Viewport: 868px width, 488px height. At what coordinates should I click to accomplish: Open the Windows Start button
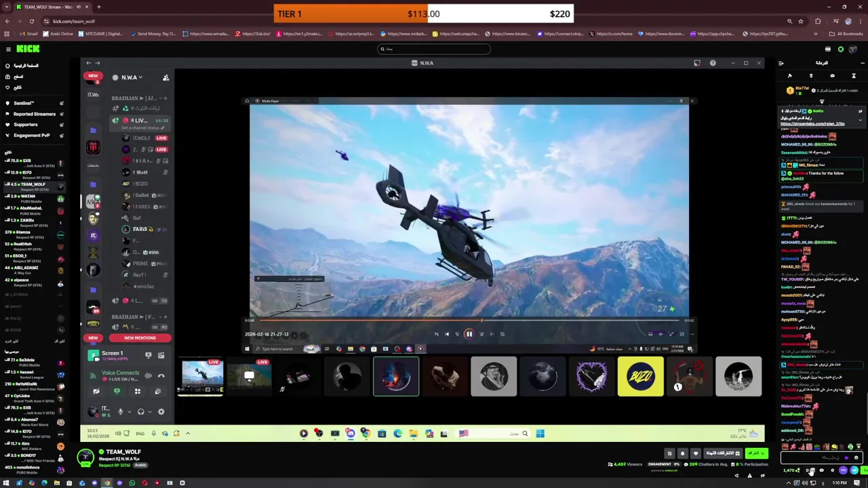[x=6, y=483]
